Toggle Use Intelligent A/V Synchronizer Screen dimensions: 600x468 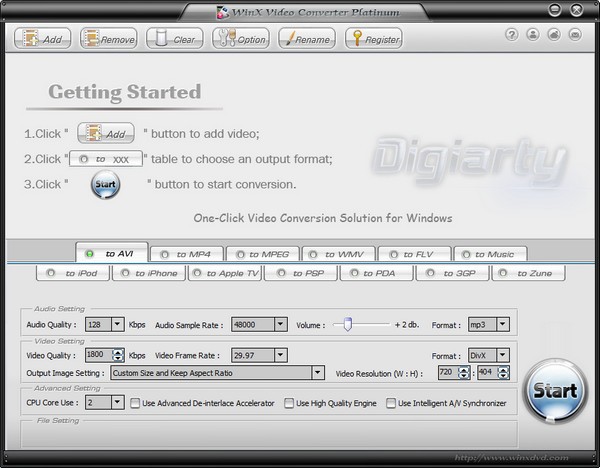(x=391, y=403)
